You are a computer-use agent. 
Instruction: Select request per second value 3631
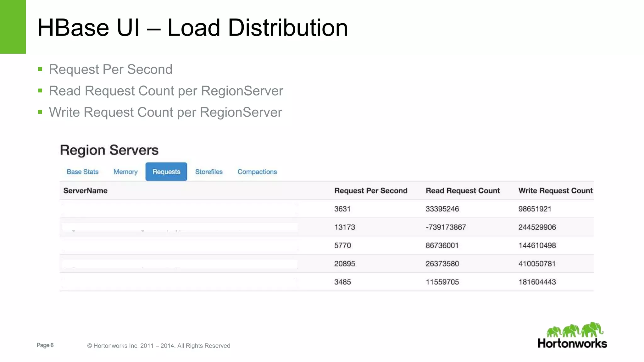(x=342, y=209)
